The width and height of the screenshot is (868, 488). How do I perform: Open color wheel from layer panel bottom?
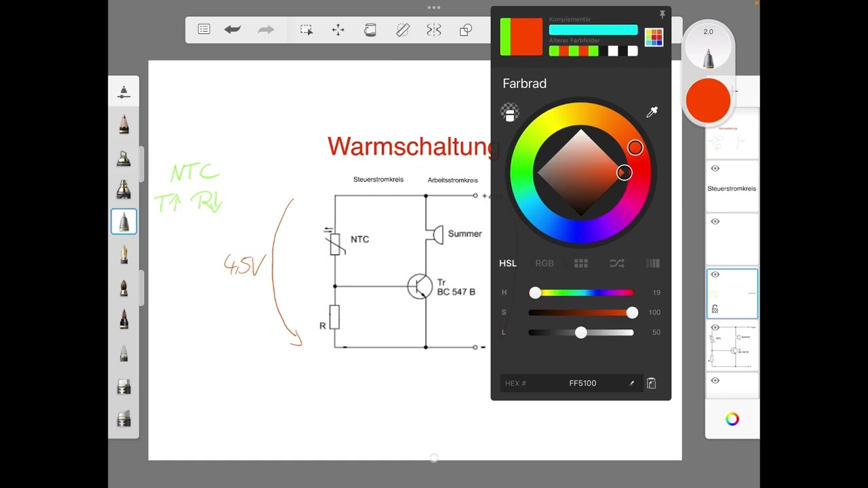pyautogui.click(x=732, y=419)
